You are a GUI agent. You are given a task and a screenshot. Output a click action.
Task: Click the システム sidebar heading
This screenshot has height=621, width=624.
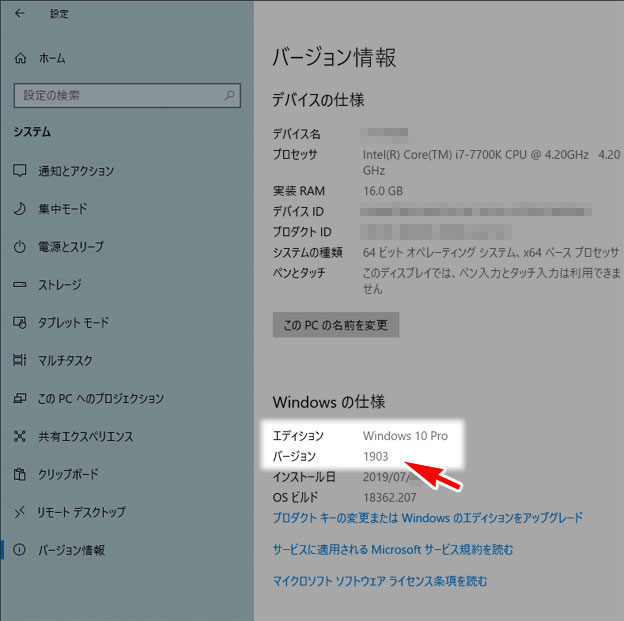point(32,132)
